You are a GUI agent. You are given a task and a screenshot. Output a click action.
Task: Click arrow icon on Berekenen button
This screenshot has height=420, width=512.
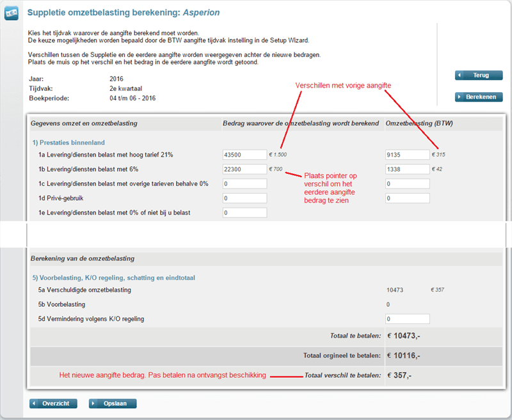click(x=460, y=97)
